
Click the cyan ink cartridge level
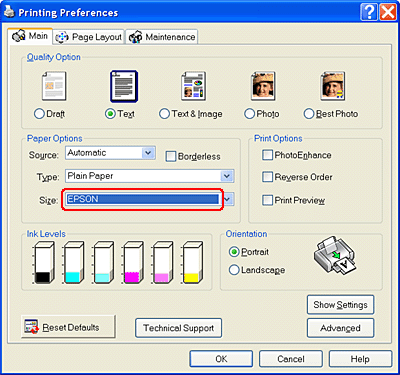tap(73, 263)
